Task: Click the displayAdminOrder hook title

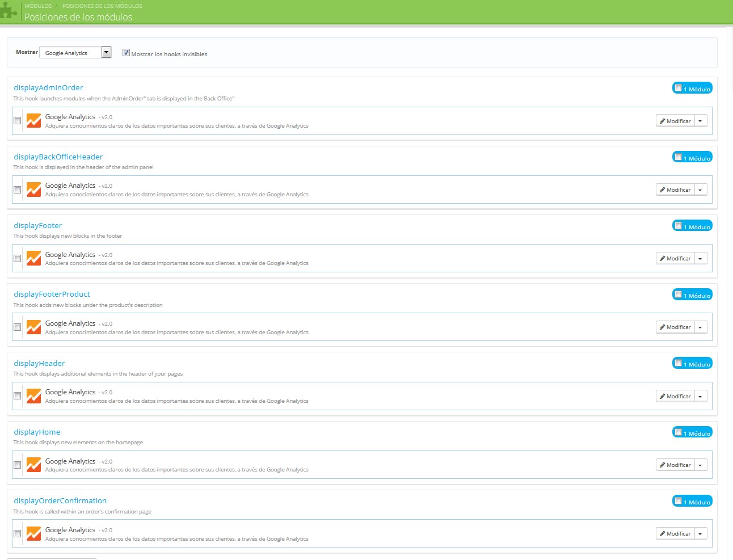Action: pos(48,87)
